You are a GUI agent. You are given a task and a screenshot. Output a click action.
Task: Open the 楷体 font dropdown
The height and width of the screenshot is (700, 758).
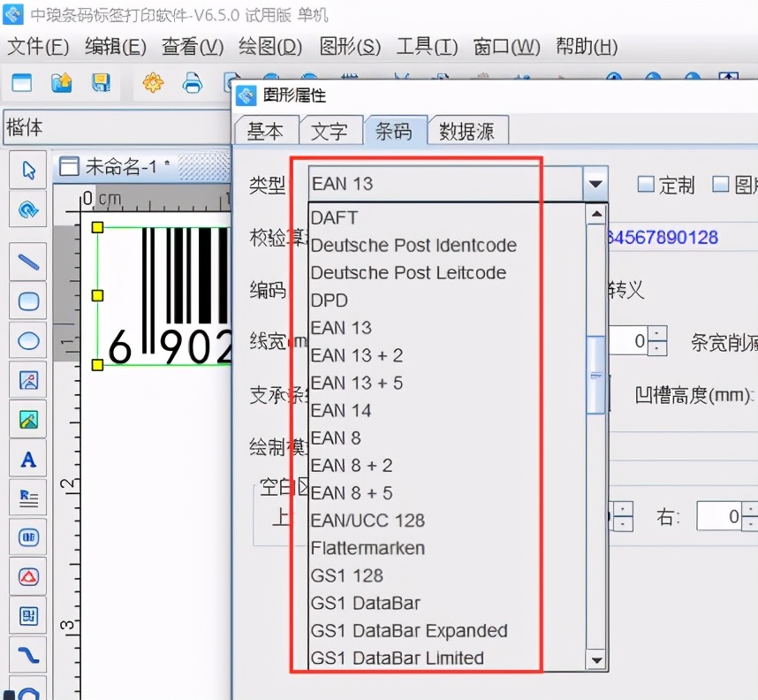[x=117, y=127]
